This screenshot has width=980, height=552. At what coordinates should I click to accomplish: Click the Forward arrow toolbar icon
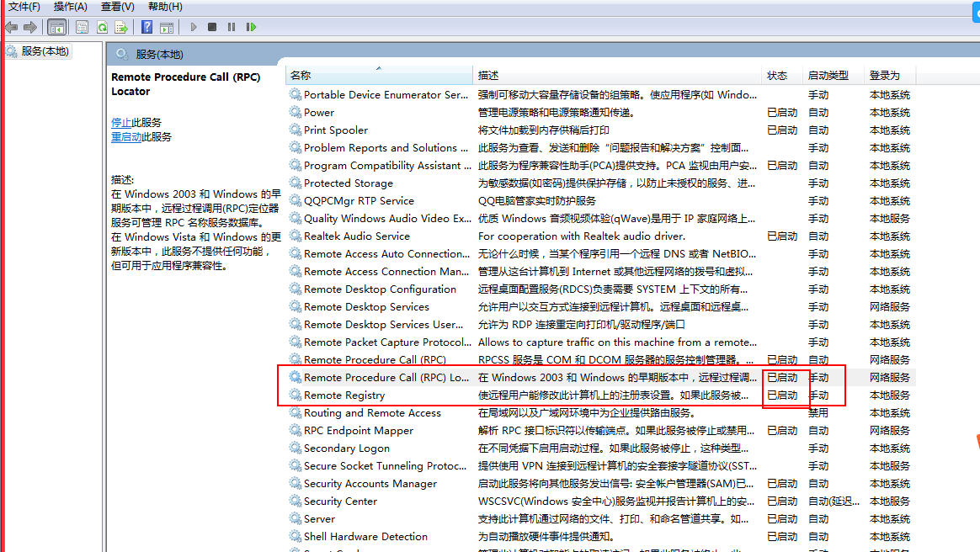point(30,27)
